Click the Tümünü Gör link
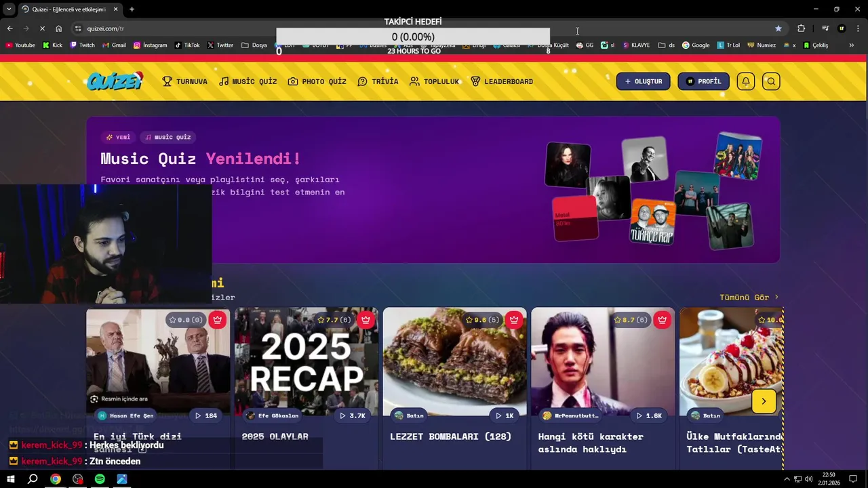The width and height of the screenshot is (868, 488). 749,297
